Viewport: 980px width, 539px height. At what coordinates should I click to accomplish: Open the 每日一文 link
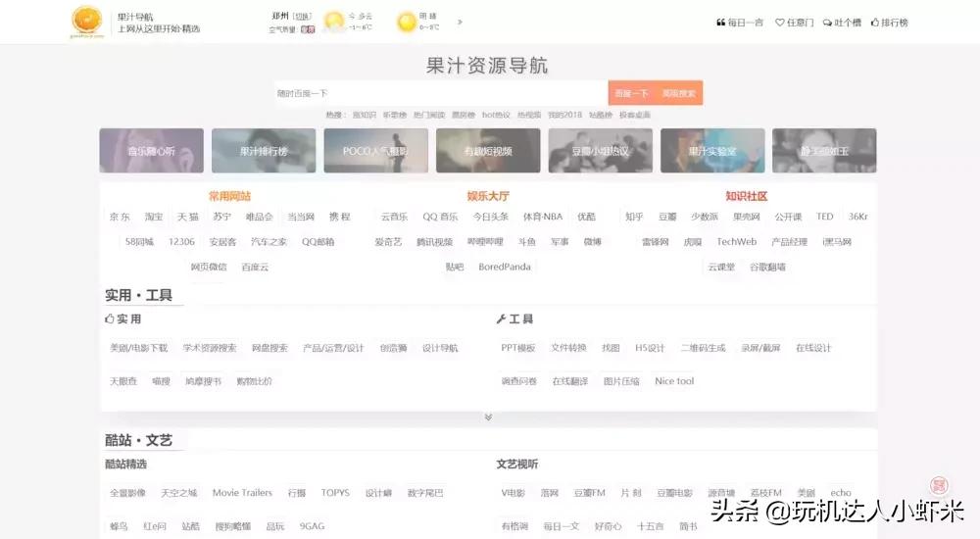pos(561,526)
